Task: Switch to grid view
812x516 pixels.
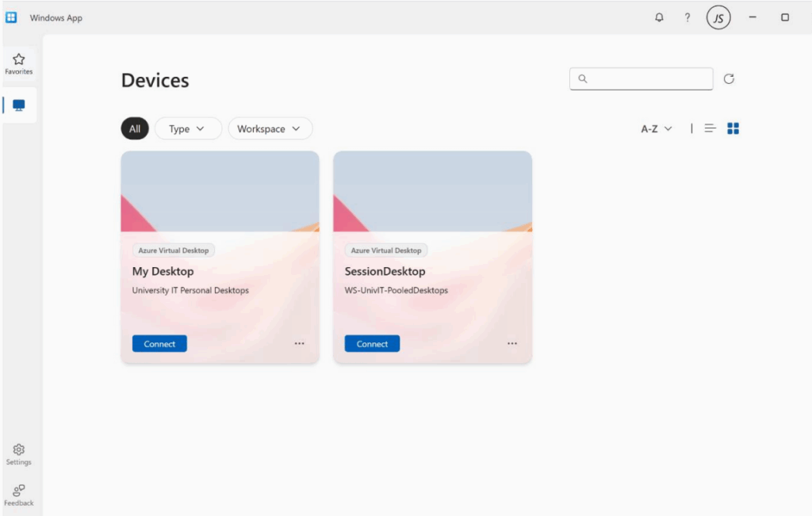Action: [732, 128]
